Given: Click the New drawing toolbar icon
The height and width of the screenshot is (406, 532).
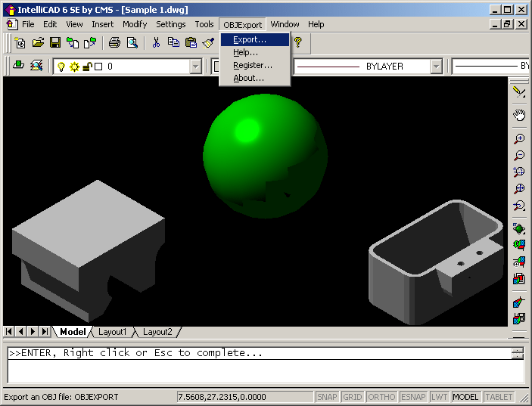Looking at the screenshot, I should click(x=20, y=42).
